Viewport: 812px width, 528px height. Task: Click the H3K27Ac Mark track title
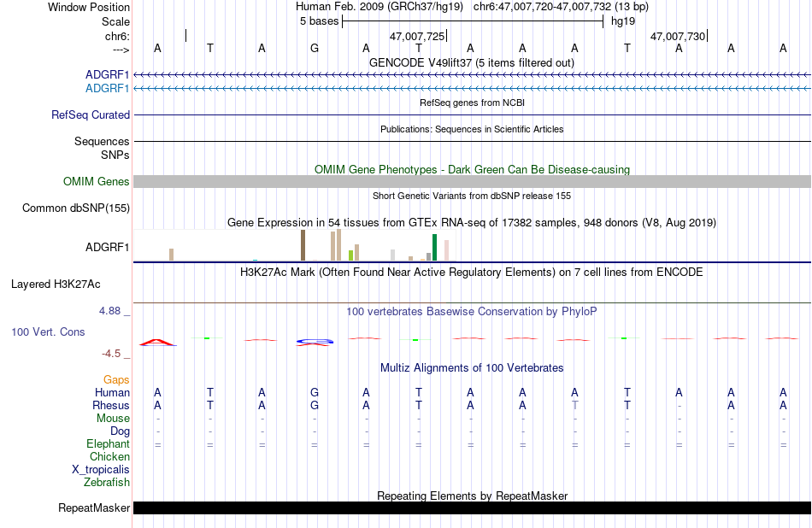(x=472, y=273)
